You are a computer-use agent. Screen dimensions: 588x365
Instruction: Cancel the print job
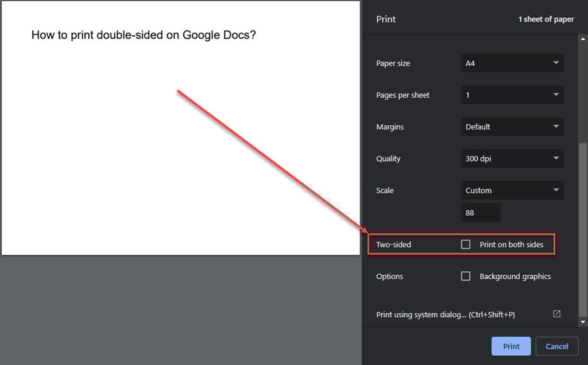tap(556, 346)
